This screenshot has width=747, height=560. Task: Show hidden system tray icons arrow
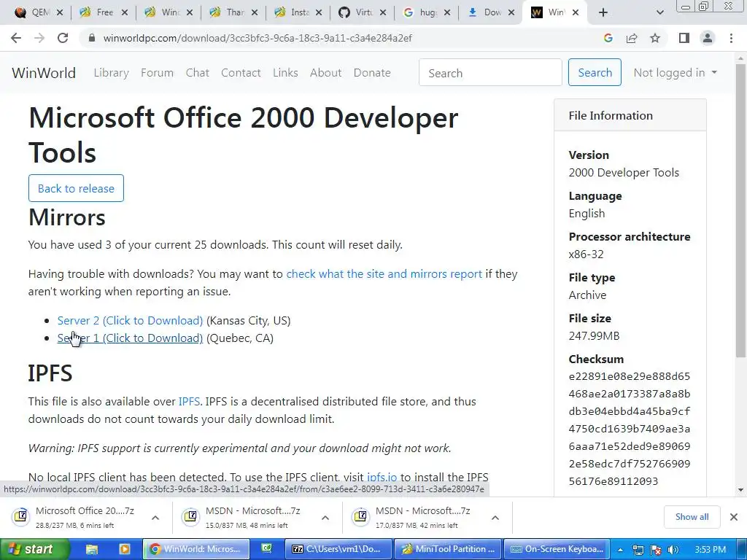pos(620,550)
